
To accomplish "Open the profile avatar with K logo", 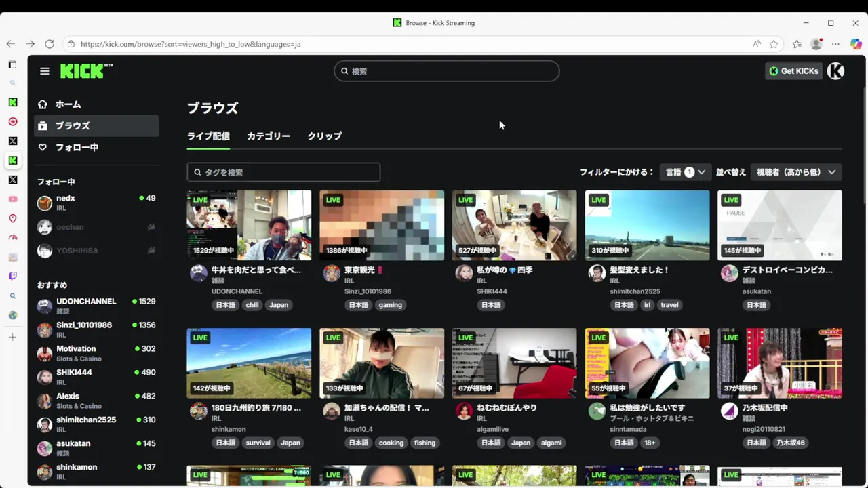I will tap(835, 71).
